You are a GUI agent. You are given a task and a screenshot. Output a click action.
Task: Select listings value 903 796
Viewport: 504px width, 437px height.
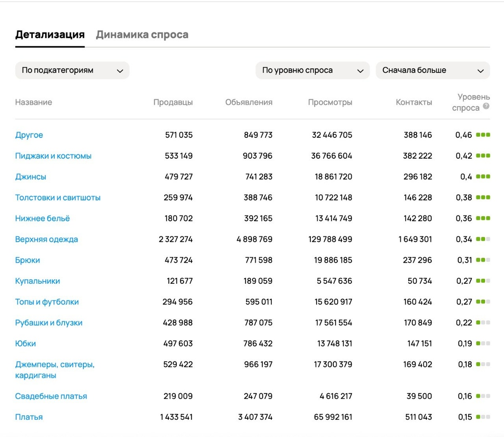[257, 156]
